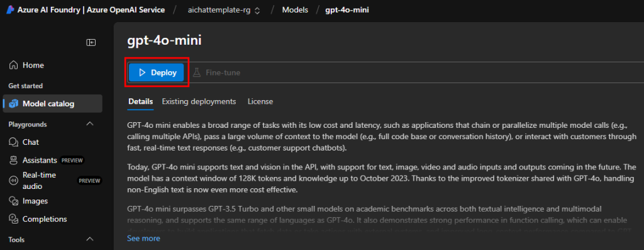Click the Azure AI Foundry logo icon
This screenshot has width=644, height=250.
pos(10,10)
